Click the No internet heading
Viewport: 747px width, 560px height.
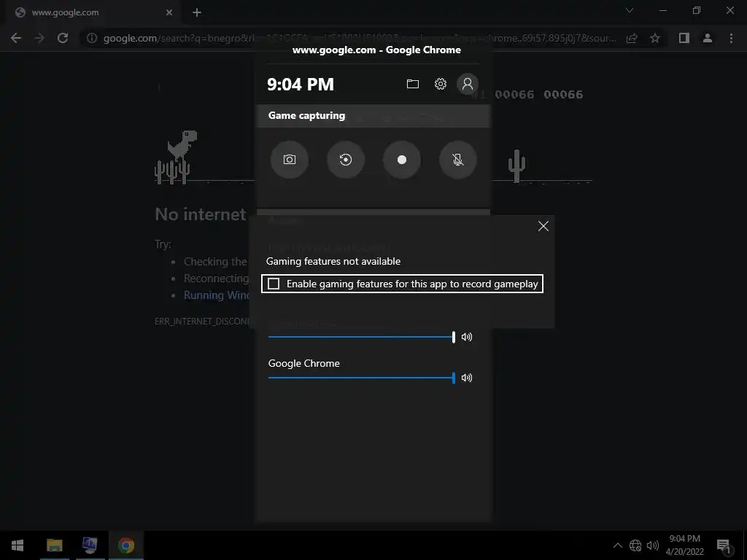pos(201,214)
